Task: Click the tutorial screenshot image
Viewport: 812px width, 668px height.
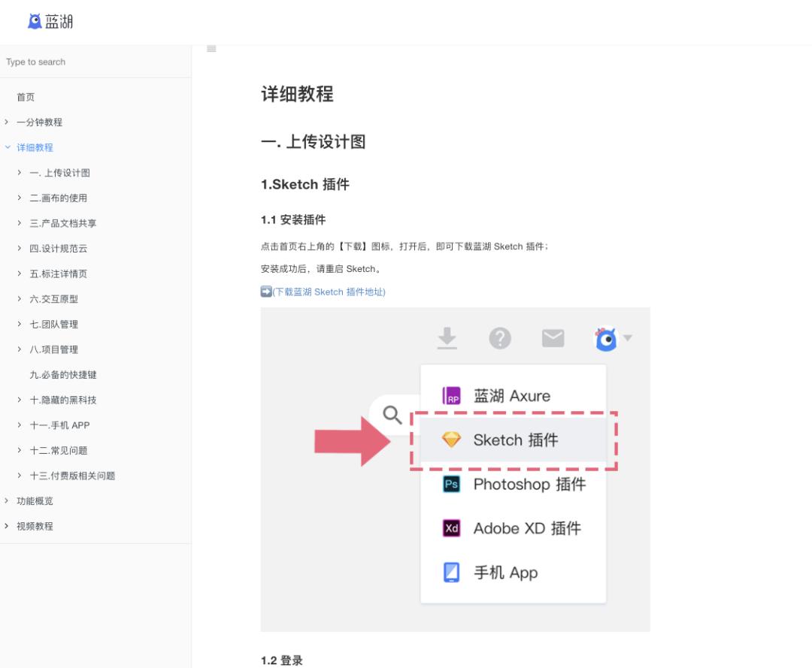Action: (x=455, y=470)
